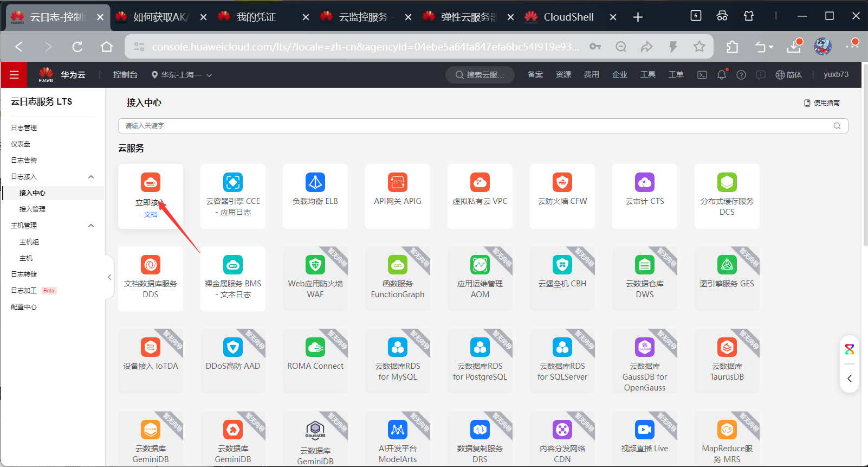Open the notification bell in console header
This screenshot has width=868, height=467.
722,75
